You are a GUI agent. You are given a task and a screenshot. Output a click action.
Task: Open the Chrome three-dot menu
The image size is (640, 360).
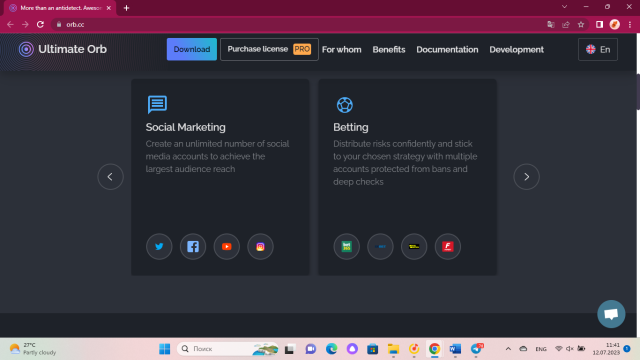tap(630, 24)
